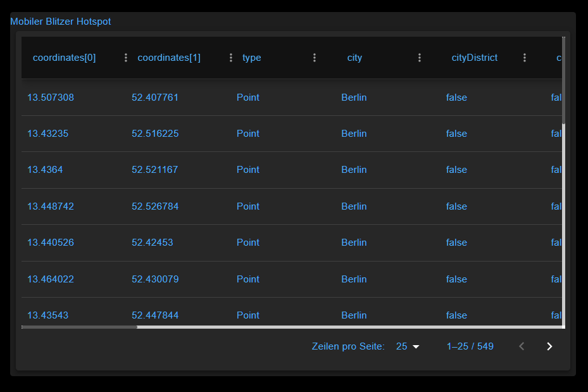Screen dimensions: 588x392
Task: Click the previous page arrow
Action: click(x=521, y=346)
